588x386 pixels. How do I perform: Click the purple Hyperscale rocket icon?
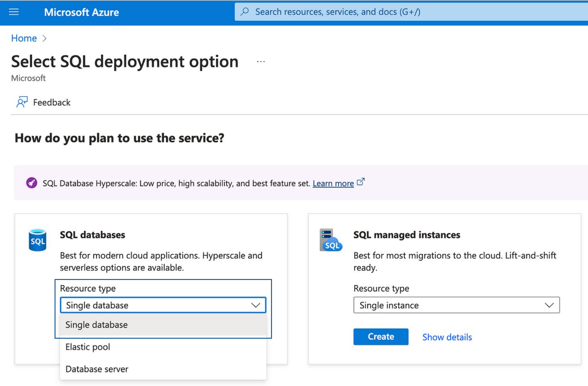pos(32,182)
